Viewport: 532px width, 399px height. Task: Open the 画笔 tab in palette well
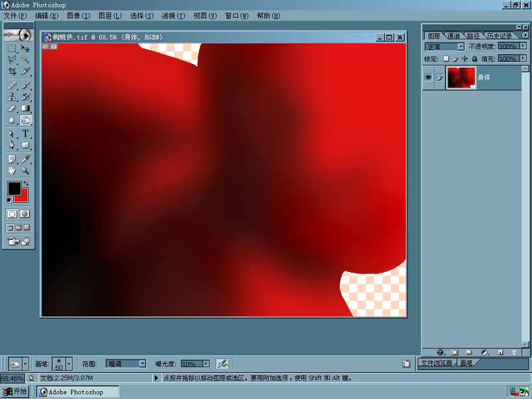click(x=466, y=363)
